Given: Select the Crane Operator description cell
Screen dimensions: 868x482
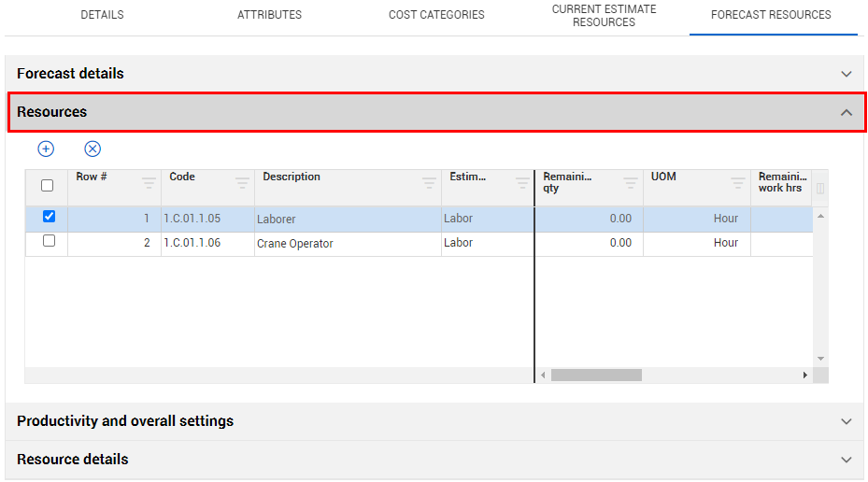Looking at the screenshot, I should click(346, 244).
